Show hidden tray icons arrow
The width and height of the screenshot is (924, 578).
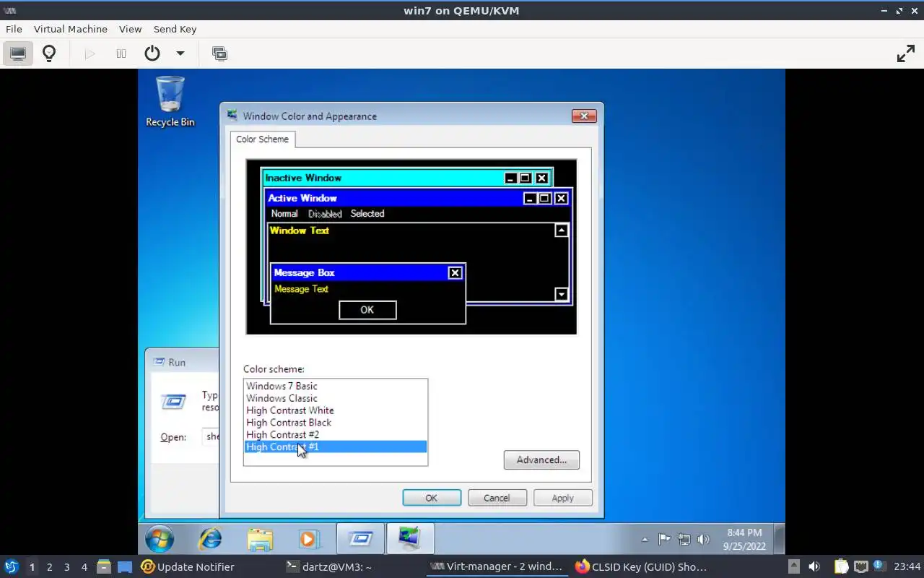645,540
